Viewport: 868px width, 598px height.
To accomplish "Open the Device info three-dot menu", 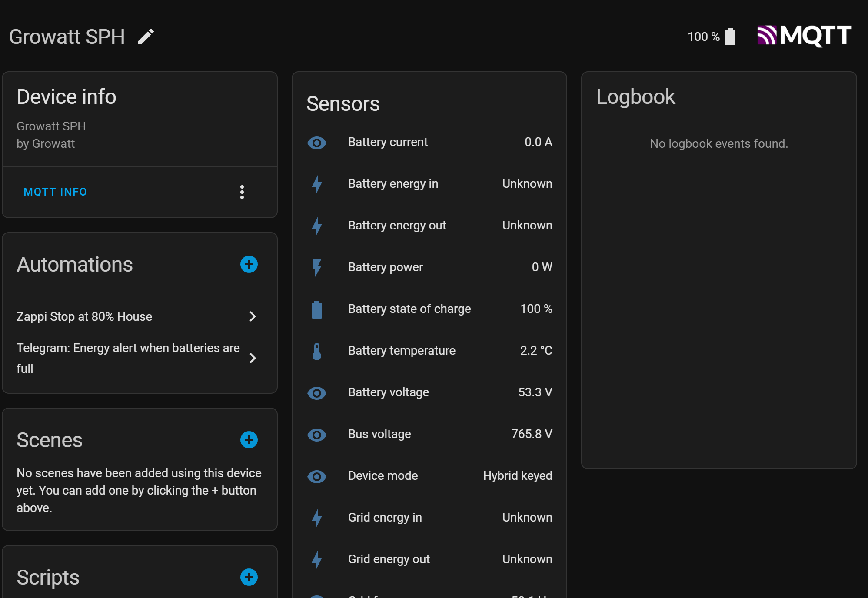I will 242,192.
